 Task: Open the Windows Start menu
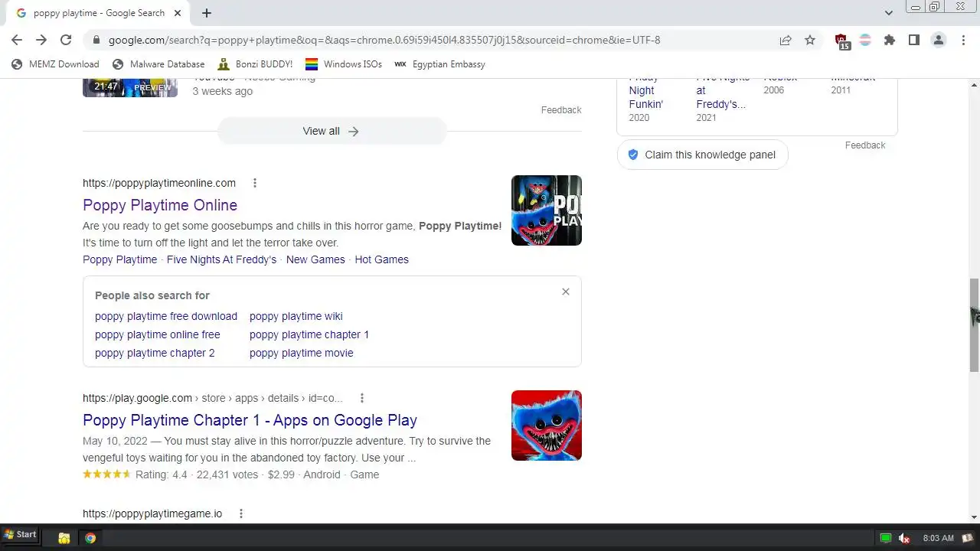click(20, 535)
